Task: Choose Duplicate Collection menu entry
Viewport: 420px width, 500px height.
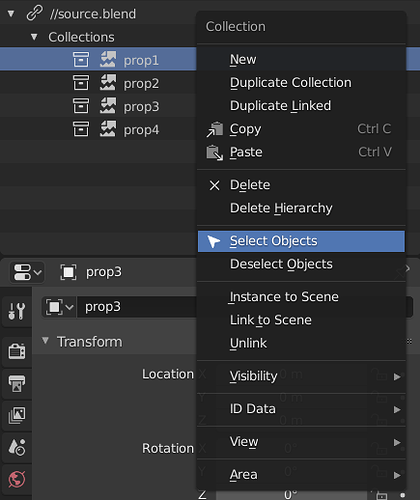Action: (x=301, y=83)
